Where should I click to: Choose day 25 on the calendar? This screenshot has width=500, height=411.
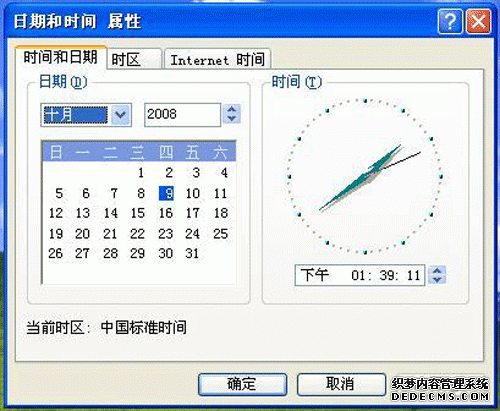click(220, 234)
